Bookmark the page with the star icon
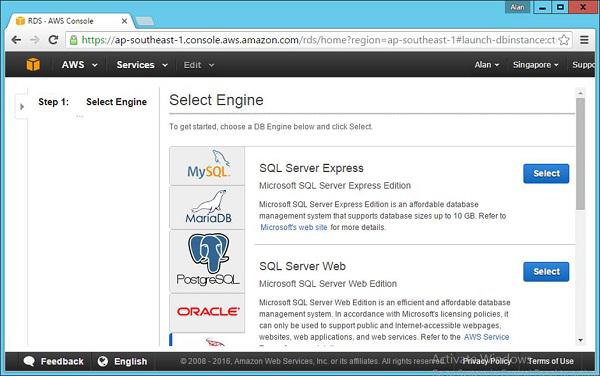This screenshot has height=376, width=600. tap(564, 40)
